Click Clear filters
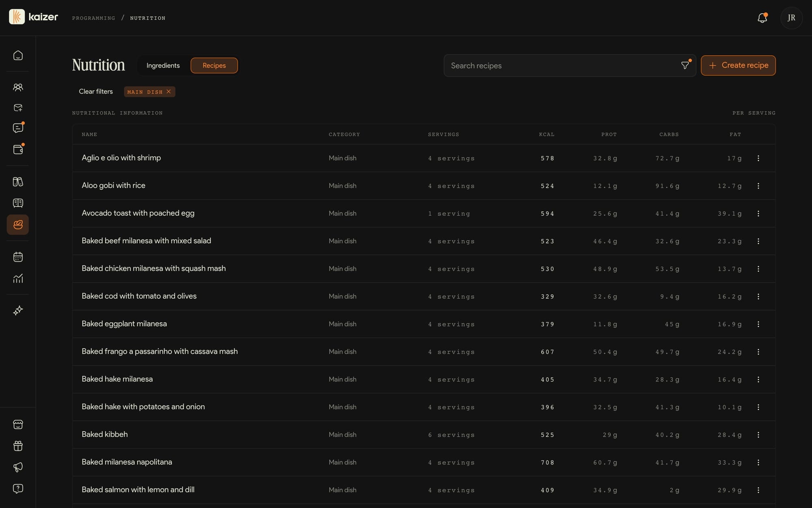 point(96,91)
